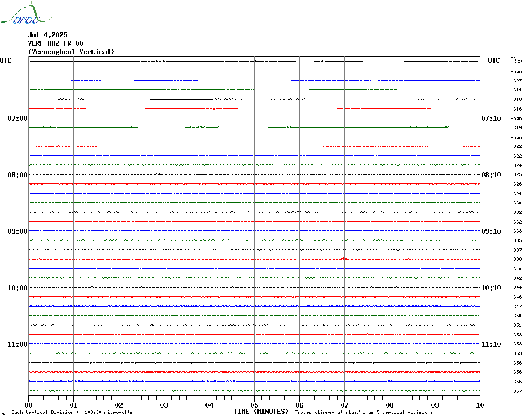Click the 07:00 row time label

17,118
